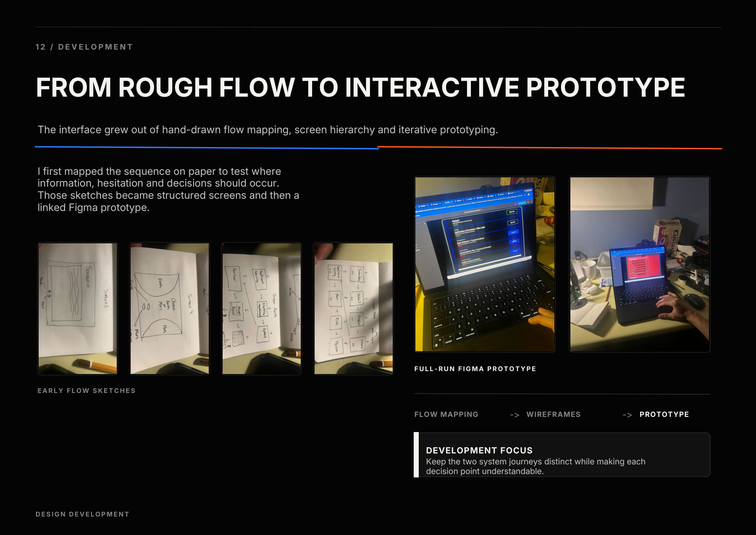Select the 'FLOW MAPPING' stage label
The image size is (756, 535).
coord(446,414)
